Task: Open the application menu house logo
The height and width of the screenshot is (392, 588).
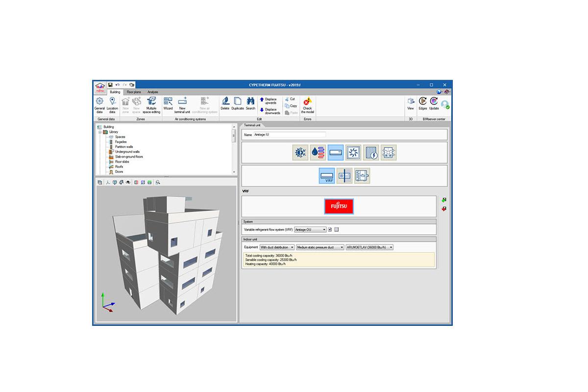Action: (x=100, y=88)
